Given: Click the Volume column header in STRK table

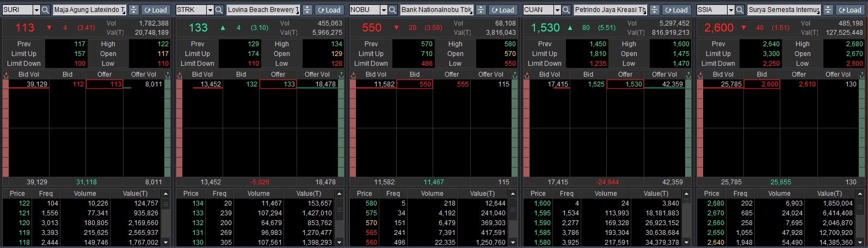Looking at the screenshot, I should (x=258, y=194).
